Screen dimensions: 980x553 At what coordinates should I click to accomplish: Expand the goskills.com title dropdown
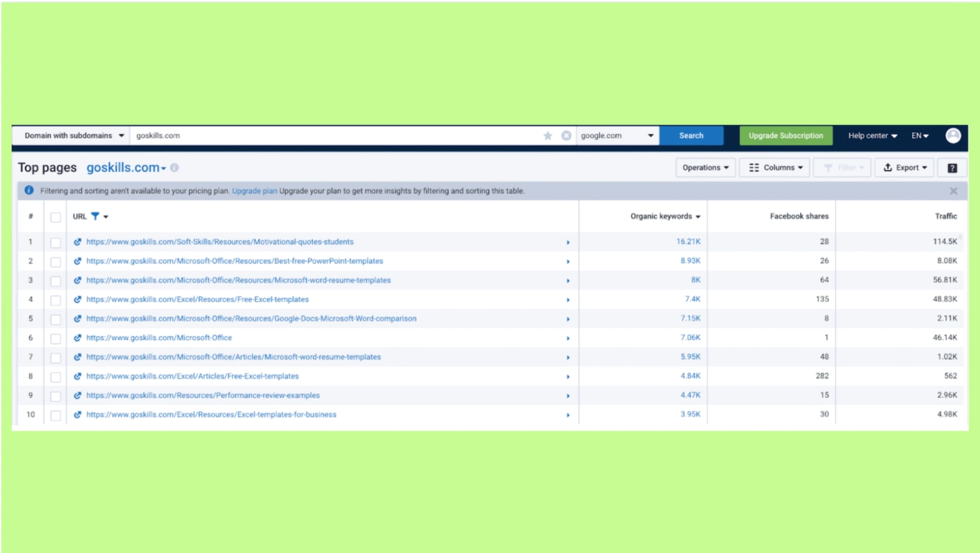[x=126, y=168]
